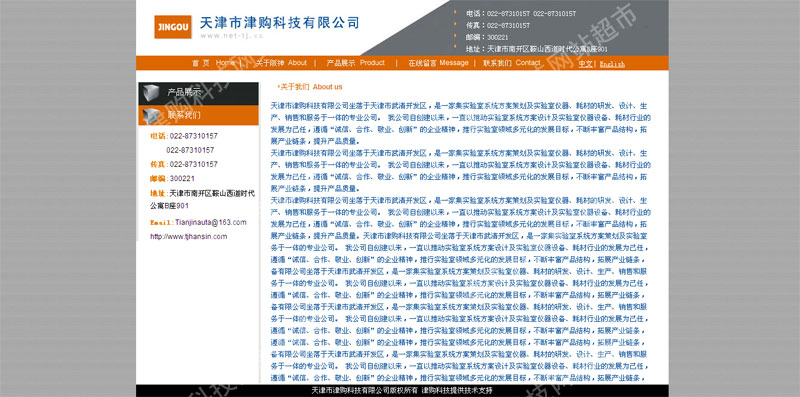Open the 关于津购 About menu item

[x=281, y=63]
